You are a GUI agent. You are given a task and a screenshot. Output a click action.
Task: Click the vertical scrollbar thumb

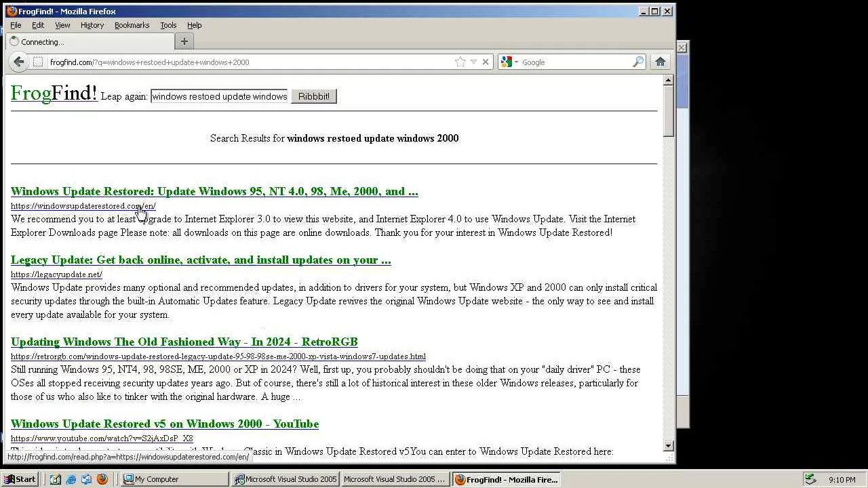[x=669, y=112]
